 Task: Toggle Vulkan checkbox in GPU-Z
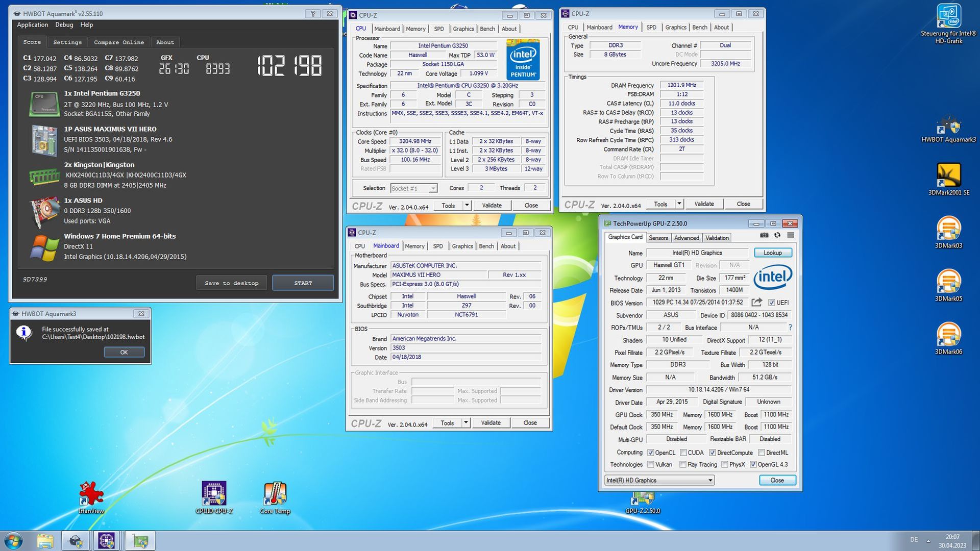tap(651, 464)
